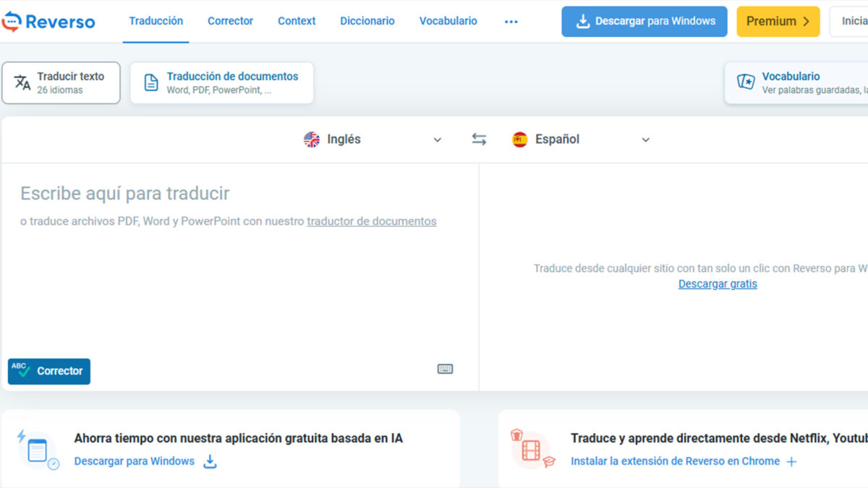Click the blue Corrector button
This screenshot has width=868, height=488.
[49, 371]
